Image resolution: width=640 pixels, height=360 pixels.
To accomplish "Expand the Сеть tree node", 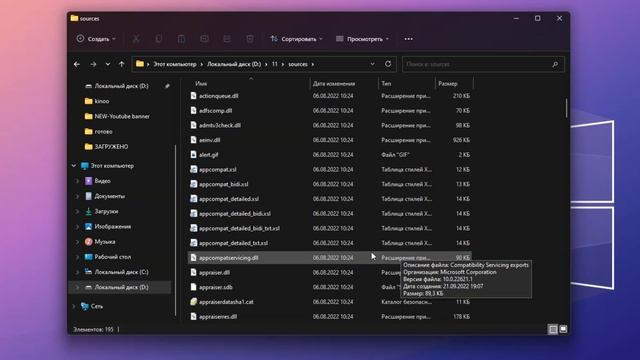I will tap(74, 306).
